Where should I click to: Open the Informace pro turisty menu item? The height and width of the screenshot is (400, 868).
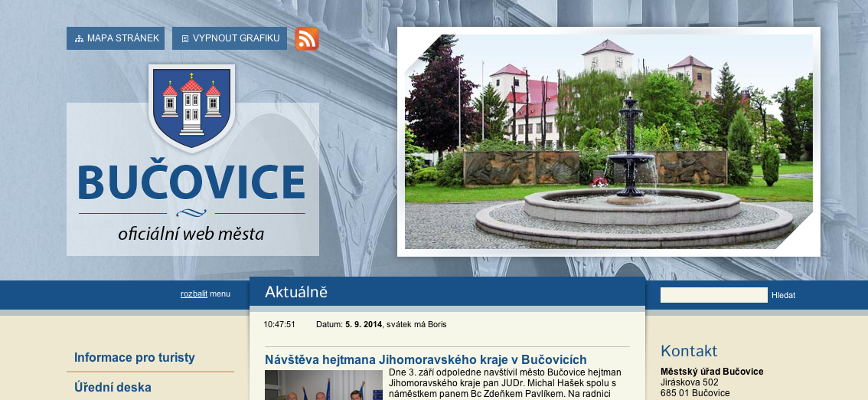tap(135, 357)
